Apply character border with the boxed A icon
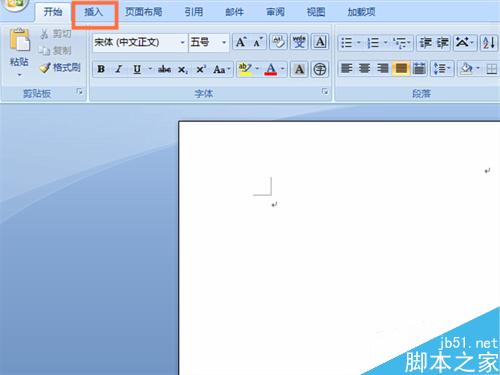The height and width of the screenshot is (375, 500). pos(320,42)
